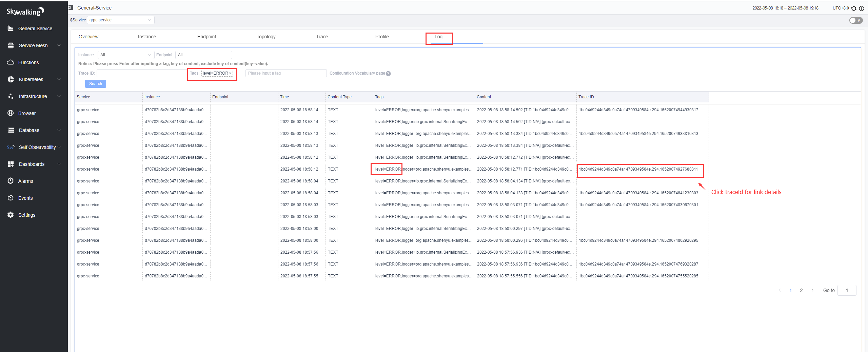Remove the level=ERROR tag
The width and height of the screenshot is (868, 352).
point(230,73)
